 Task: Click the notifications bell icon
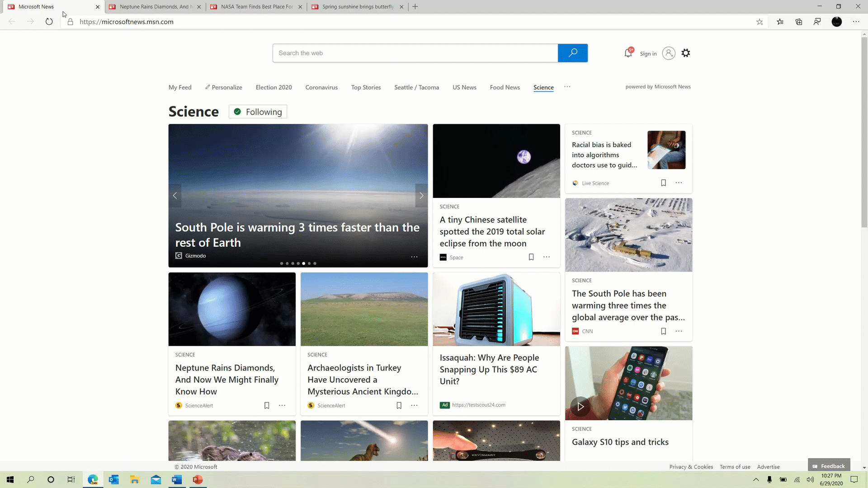click(628, 53)
